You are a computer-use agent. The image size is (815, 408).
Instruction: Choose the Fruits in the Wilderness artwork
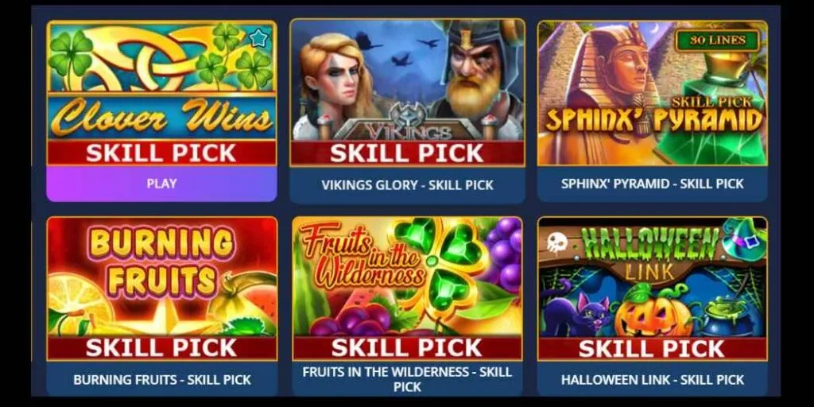point(407,289)
